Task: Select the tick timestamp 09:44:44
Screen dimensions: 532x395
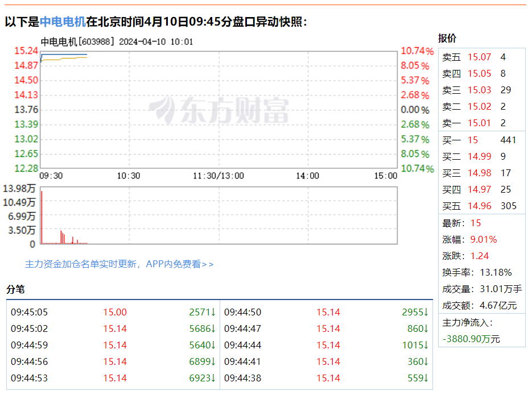Action: tap(242, 345)
